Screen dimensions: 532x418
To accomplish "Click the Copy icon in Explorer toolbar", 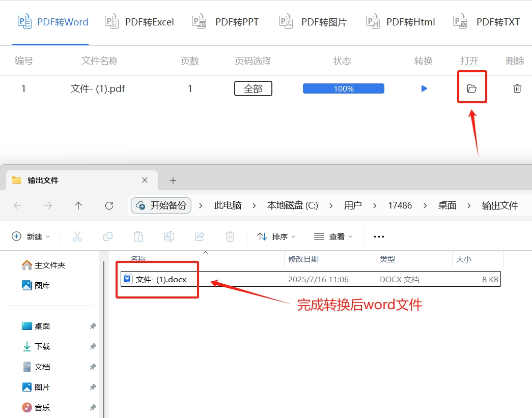I will 108,236.
